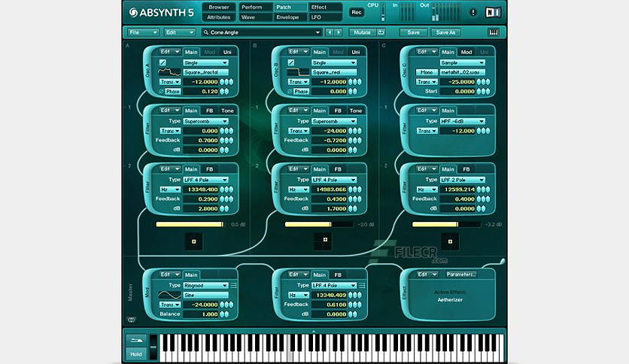629x364 pixels.
Task: Toggle Osc B phase invert icon
Action: click(x=290, y=92)
